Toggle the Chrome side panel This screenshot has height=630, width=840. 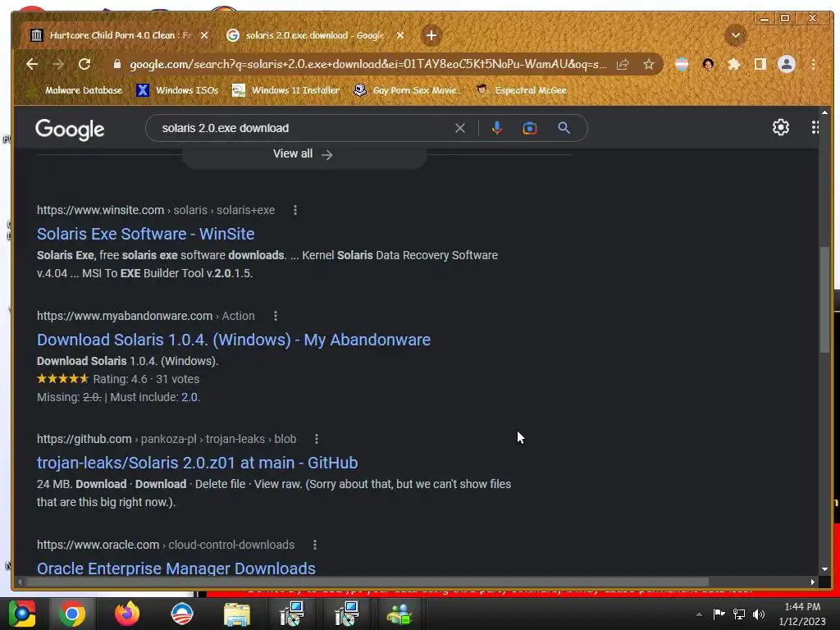(760, 64)
